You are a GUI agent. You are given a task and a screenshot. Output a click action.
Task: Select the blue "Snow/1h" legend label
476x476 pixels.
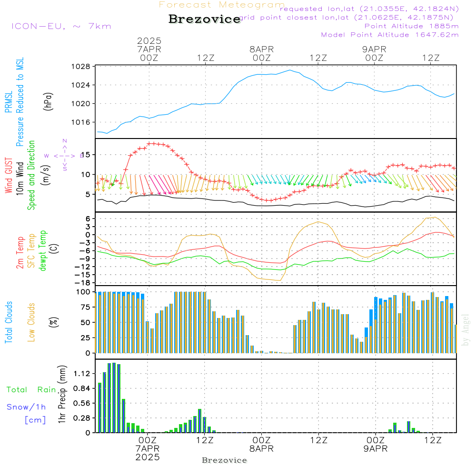click(x=26, y=407)
